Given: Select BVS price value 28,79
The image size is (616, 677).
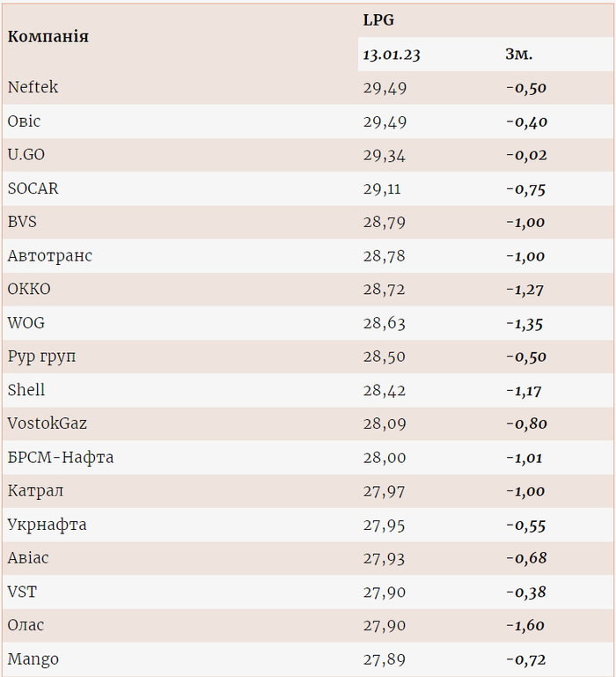Looking at the screenshot, I should coord(385,222).
